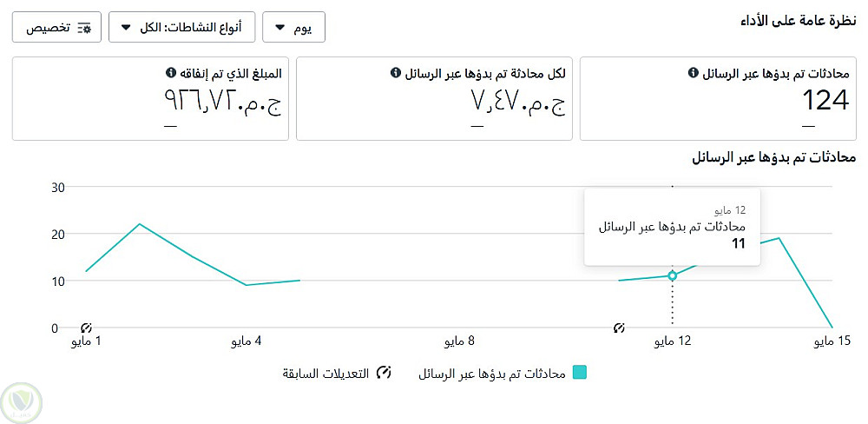
Task: Click the teal legend color swatch
Action: [580, 373]
